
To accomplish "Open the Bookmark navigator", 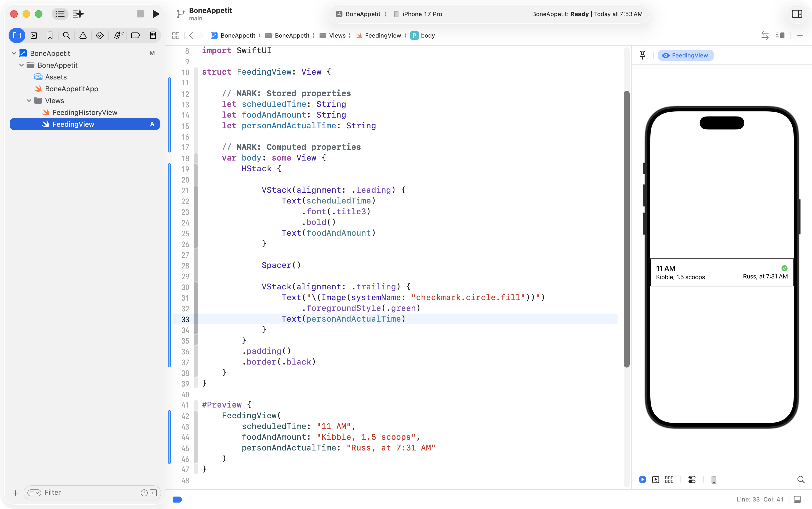I will pos(50,35).
